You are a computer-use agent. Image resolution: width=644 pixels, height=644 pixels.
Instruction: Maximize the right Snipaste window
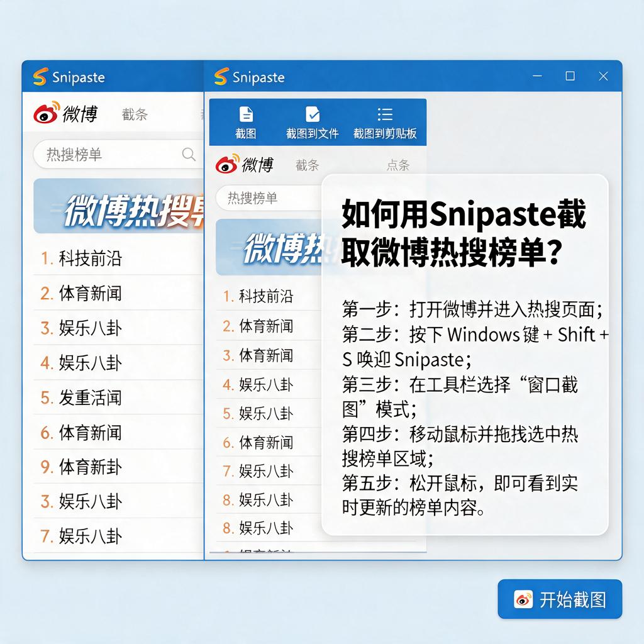[570, 76]
